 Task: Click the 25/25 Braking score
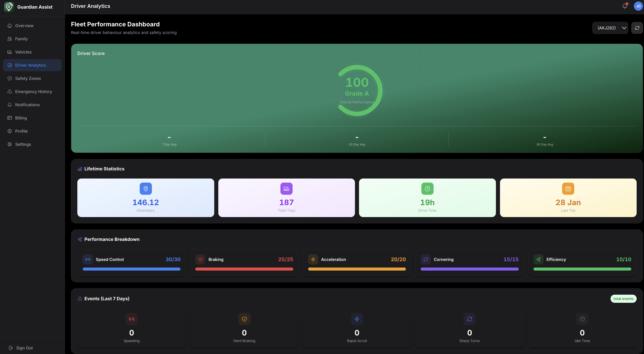click(286, 259)
